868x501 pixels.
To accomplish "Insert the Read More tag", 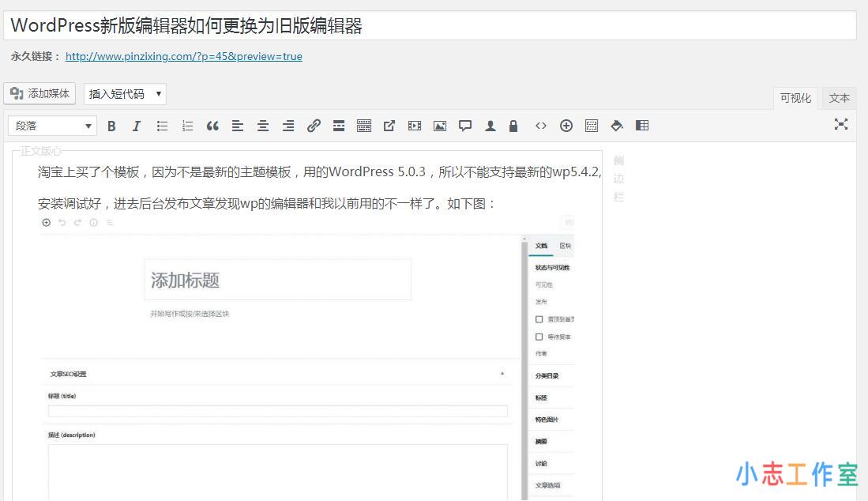I will 339,126.
